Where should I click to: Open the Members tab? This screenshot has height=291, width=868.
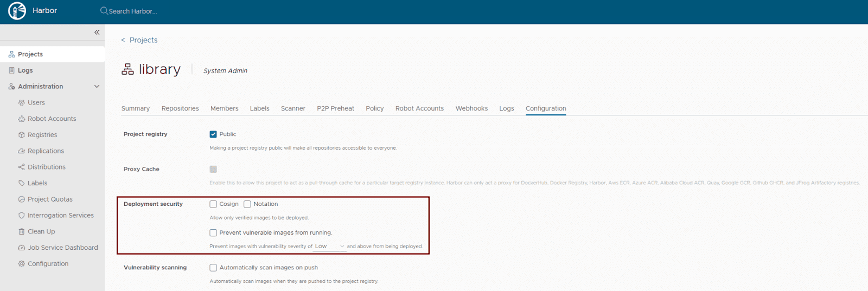(225, 108)
